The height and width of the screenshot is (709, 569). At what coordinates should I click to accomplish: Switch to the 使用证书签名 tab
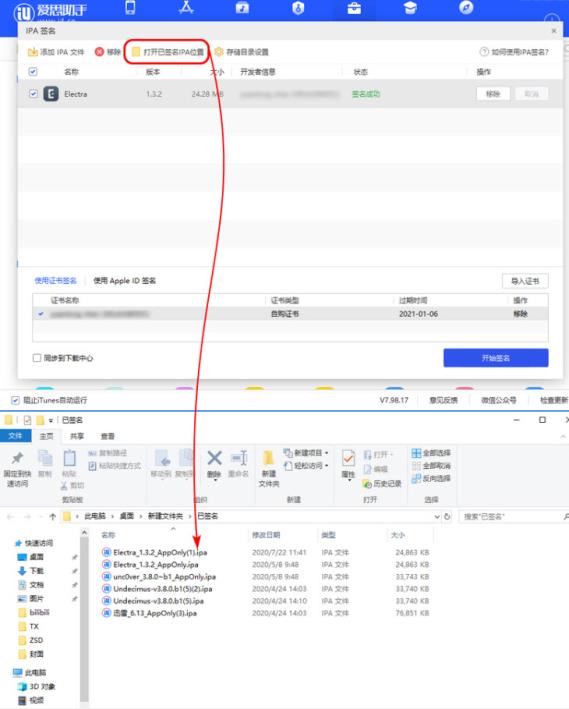56,281
